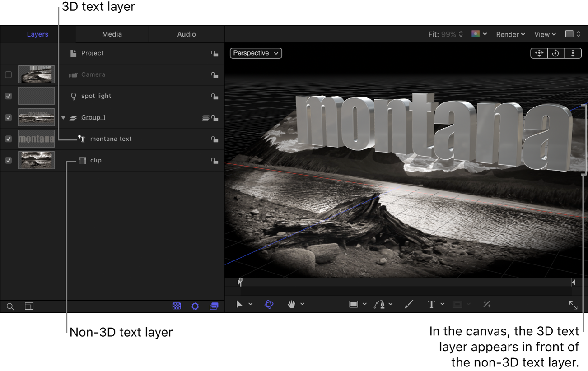Disable the spot light layer checkbox
The width and height of the screenshot is (588, 371).
8,96
